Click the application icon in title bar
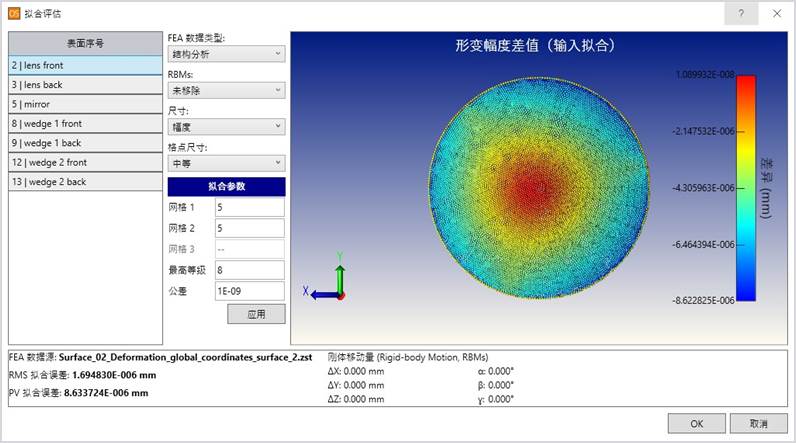The height and width of the screenshot is (443, 796). pos(13,13)
